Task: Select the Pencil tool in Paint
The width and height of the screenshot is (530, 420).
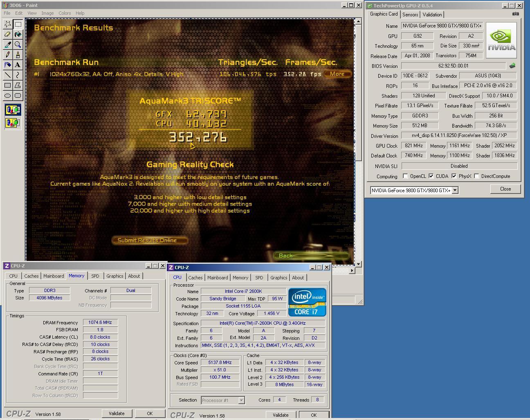Action: click(8, 55)
